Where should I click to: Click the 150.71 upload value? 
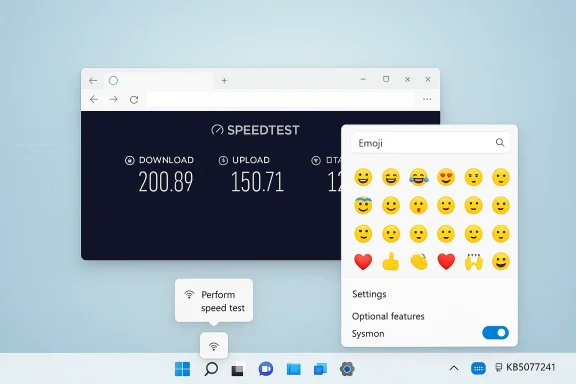click(x=258, y=182)
